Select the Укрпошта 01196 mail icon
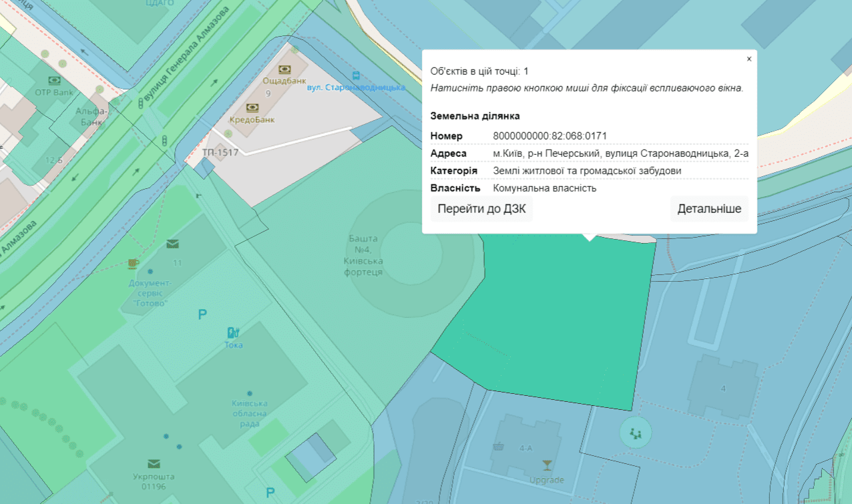The height and width of the screenshot is (504, 852). pos(154,464)
